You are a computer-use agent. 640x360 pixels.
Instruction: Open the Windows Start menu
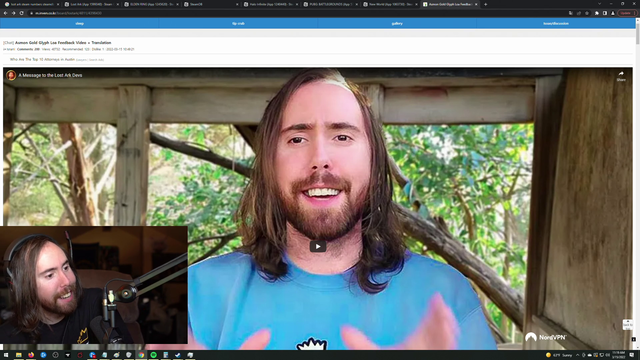pos(6,355)
